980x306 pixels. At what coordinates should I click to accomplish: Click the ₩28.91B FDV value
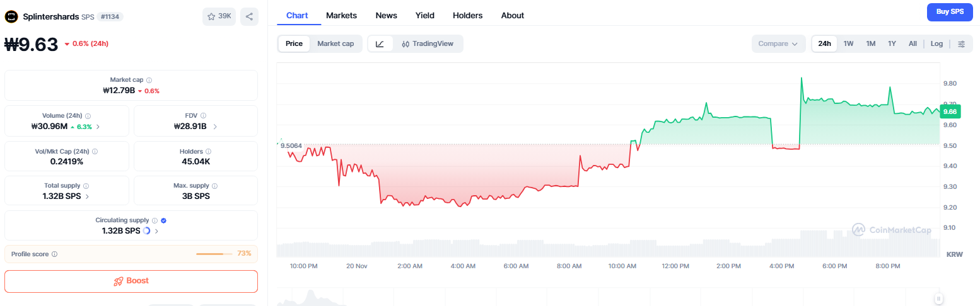[190, 127]
